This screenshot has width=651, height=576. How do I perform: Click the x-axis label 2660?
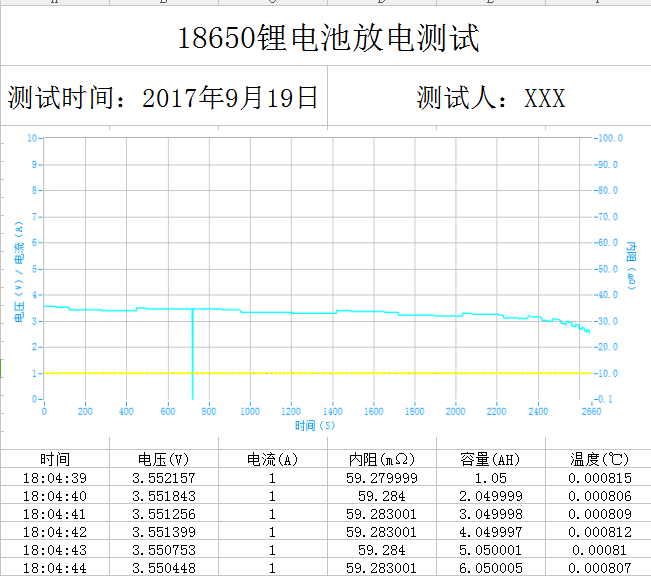point(591,411)
